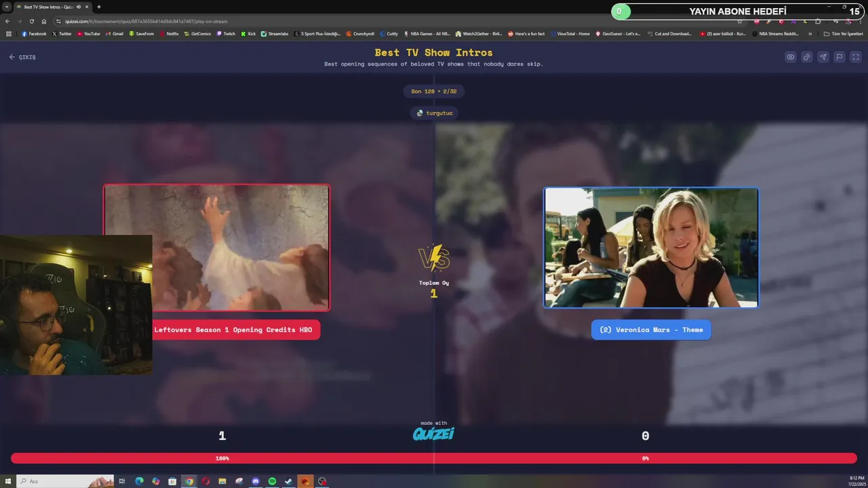This screenshot has width=868, height=488.
Task: Click the flag report icon
Action: (840, 57)
